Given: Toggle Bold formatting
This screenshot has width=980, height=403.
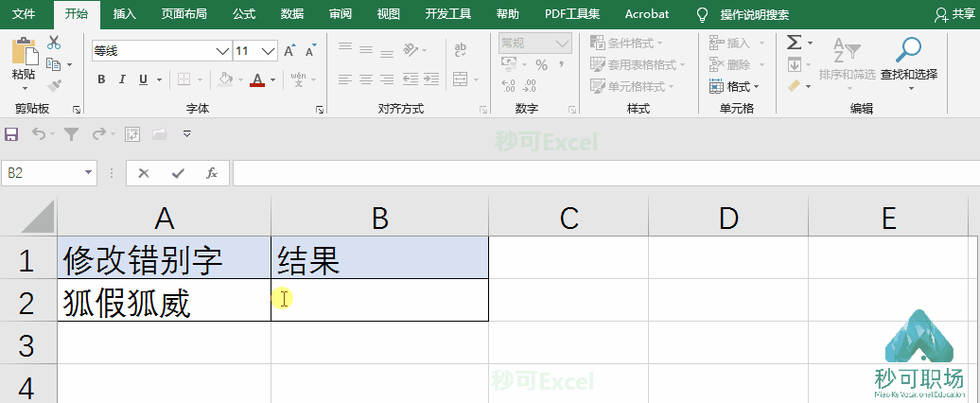Looking at the screenshot, I should [101, 79].
